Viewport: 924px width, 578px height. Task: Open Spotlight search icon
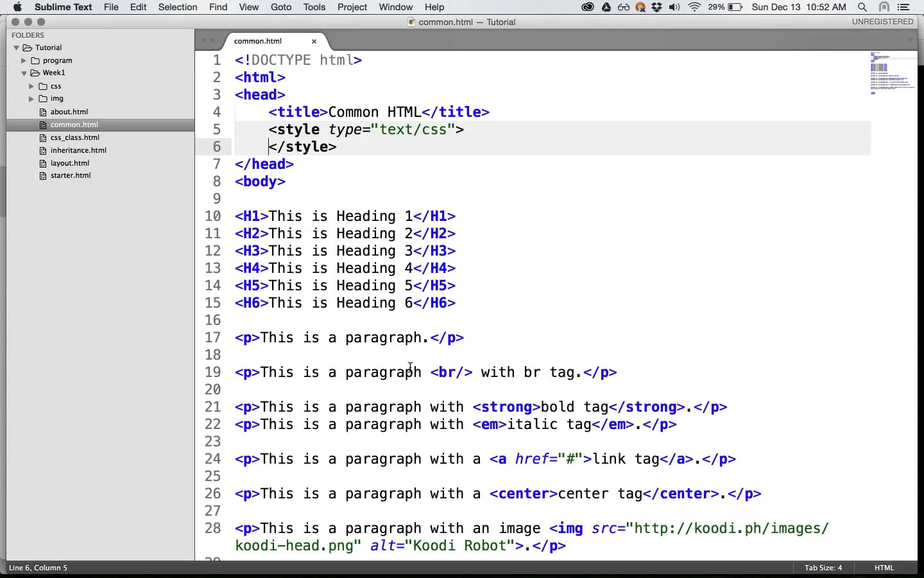point(862,7)
